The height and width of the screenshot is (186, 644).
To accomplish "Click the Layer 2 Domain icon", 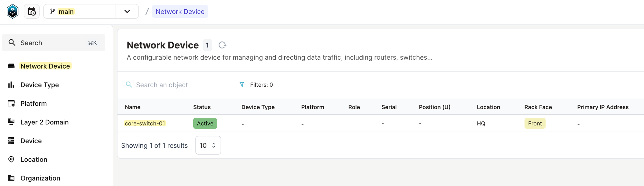I will [11, 122].
